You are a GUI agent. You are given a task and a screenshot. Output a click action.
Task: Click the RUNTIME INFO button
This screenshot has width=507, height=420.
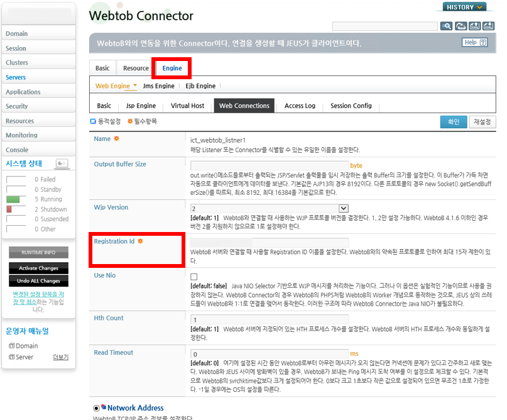pos(38,252)
